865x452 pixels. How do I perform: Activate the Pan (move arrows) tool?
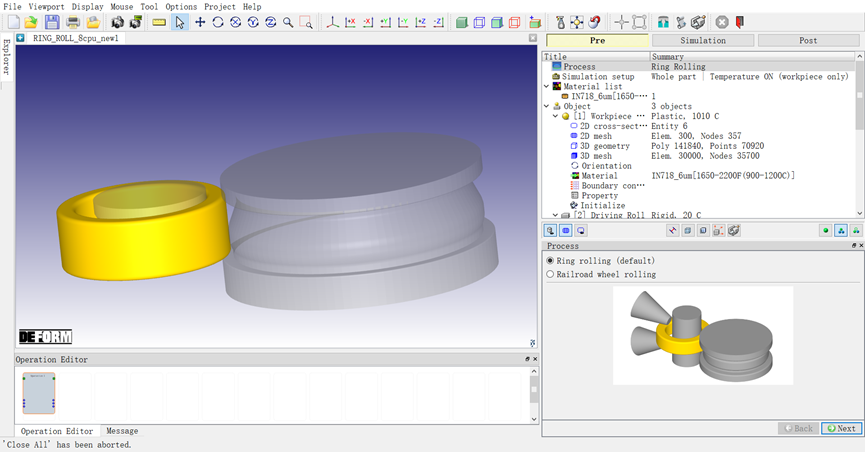coord(200,22)
